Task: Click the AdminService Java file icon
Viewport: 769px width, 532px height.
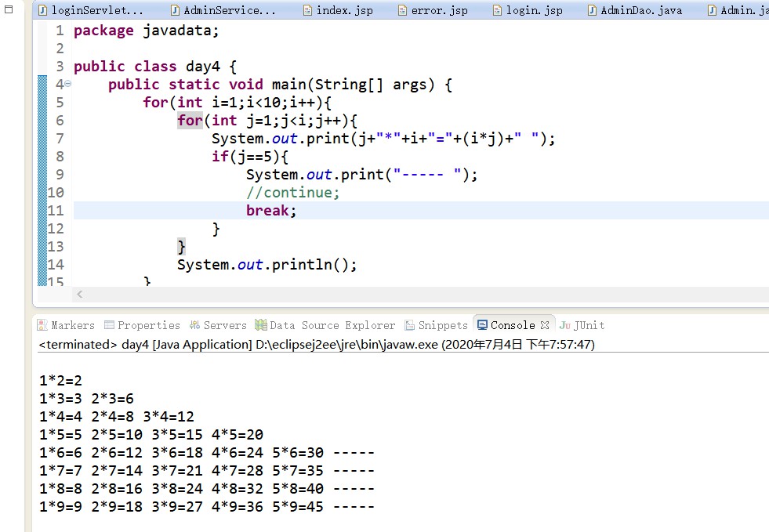Action: pyautogui.click(x=175, y=10)
